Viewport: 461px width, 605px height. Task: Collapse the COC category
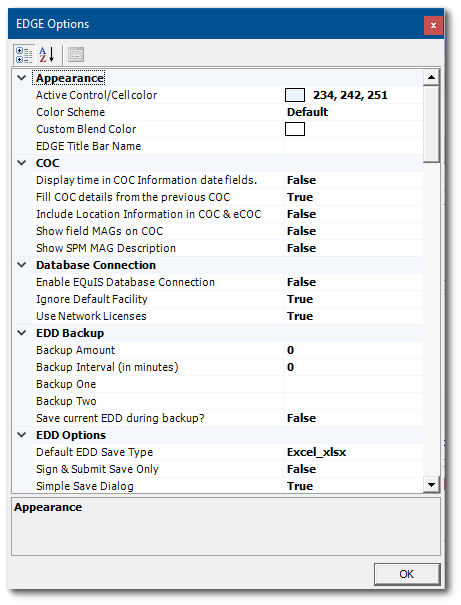click(22, 163)
